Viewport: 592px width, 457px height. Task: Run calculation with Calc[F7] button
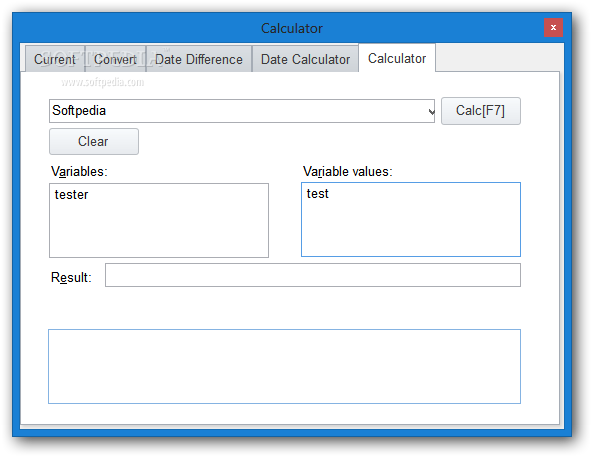480,111
